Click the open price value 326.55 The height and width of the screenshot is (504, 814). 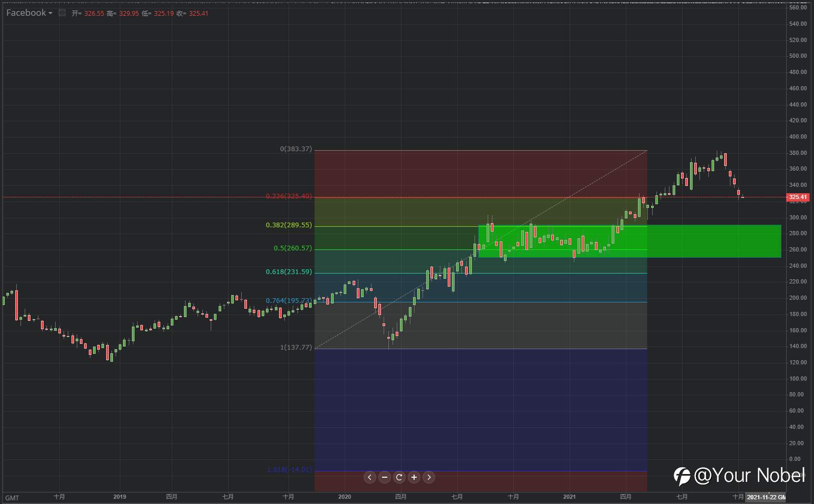tap(94, 14)
